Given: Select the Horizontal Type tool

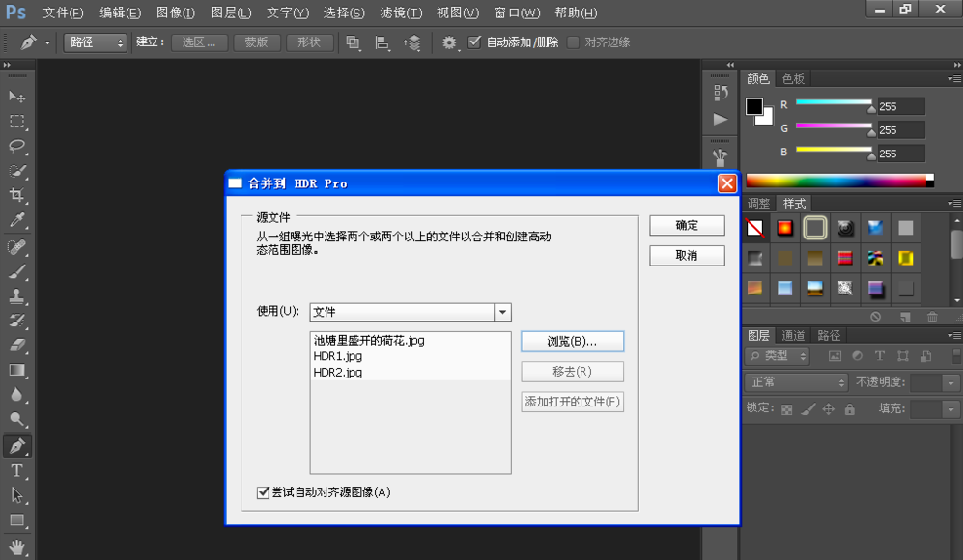Looking at the screenshot, I should (x=16, y=470).
